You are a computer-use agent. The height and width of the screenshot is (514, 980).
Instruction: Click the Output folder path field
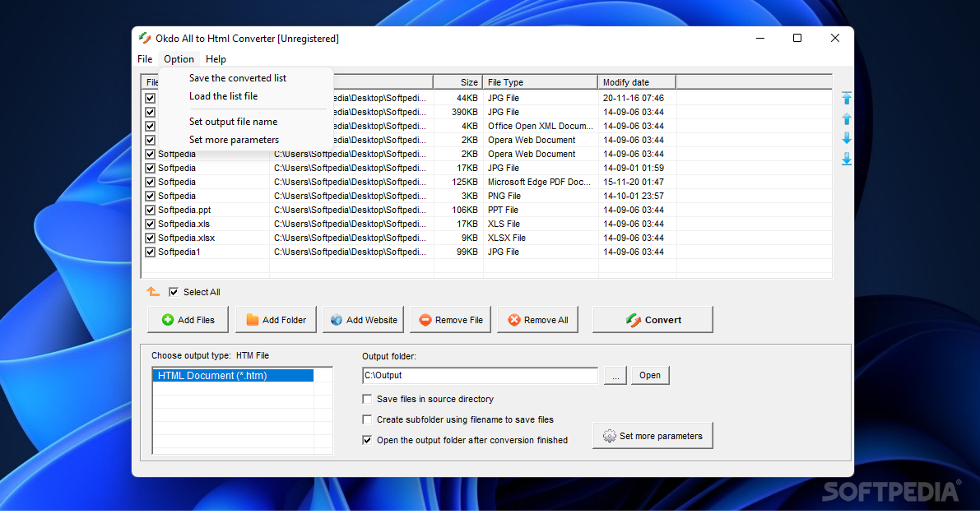coord(480,375)
